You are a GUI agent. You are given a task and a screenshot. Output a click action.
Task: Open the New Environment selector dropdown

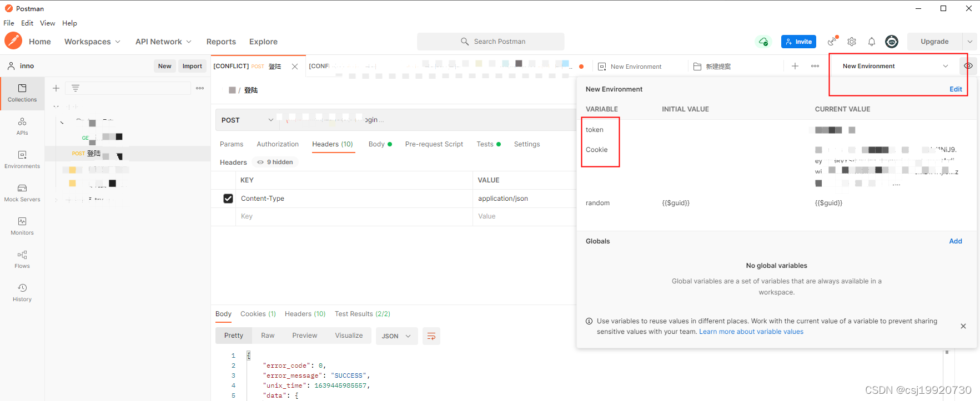tap(894, 66)
